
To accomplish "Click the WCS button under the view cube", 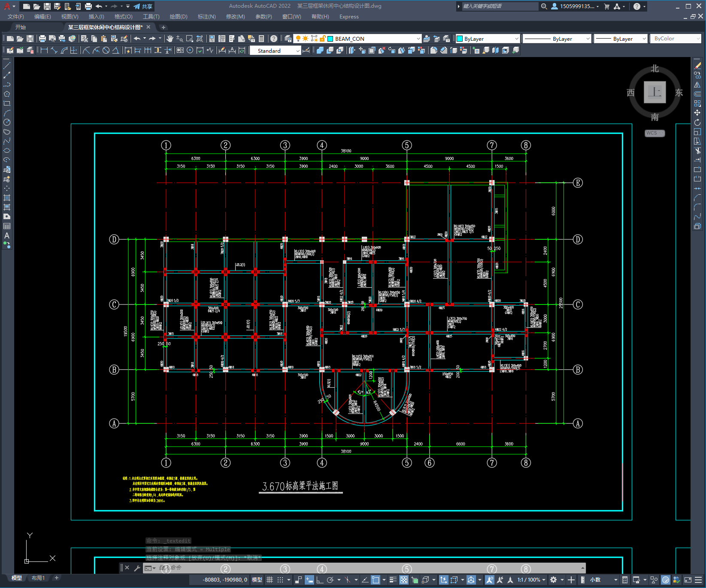I will click(x=654, y=133).
